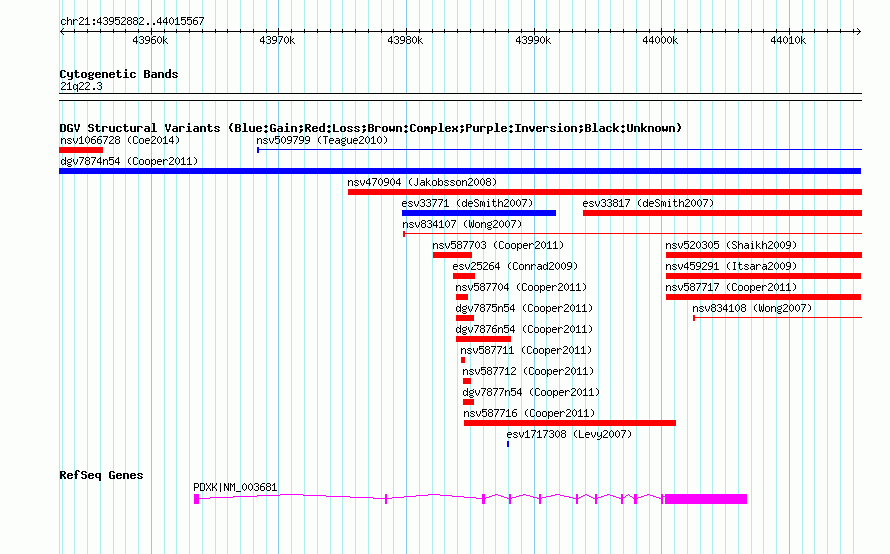Click the 43970k ruler tick label
Screen dimensions: 890x554
pyautogui.click(x=277, y=40)
